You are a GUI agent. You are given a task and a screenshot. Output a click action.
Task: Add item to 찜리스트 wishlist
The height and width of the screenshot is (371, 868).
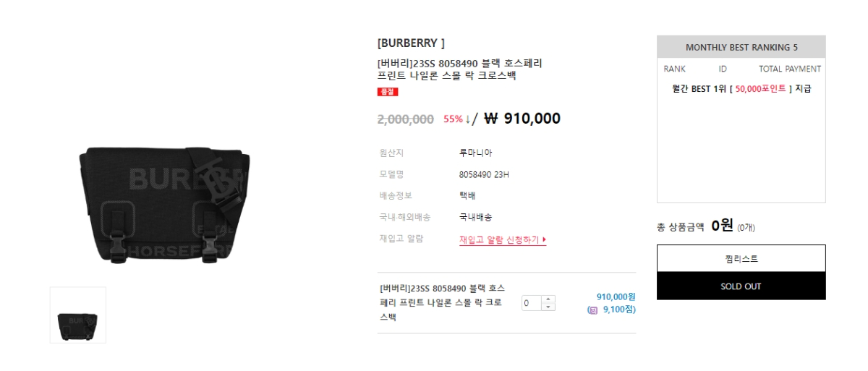741,258
